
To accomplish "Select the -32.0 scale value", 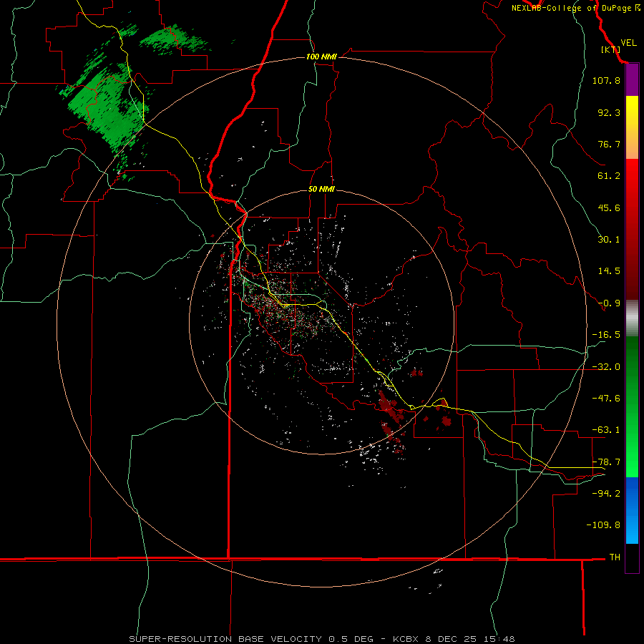I will pyautogui.click(x=606, y=367).
